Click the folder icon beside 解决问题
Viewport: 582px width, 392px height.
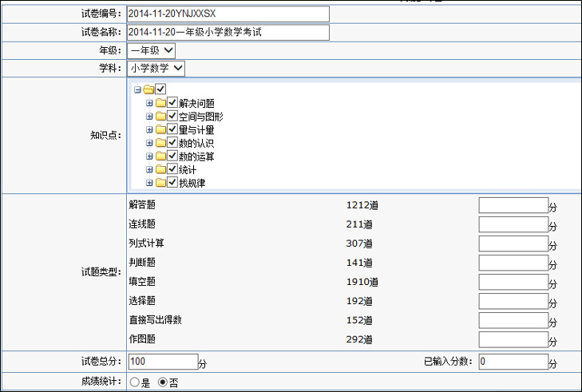click(x=160, y=103)
